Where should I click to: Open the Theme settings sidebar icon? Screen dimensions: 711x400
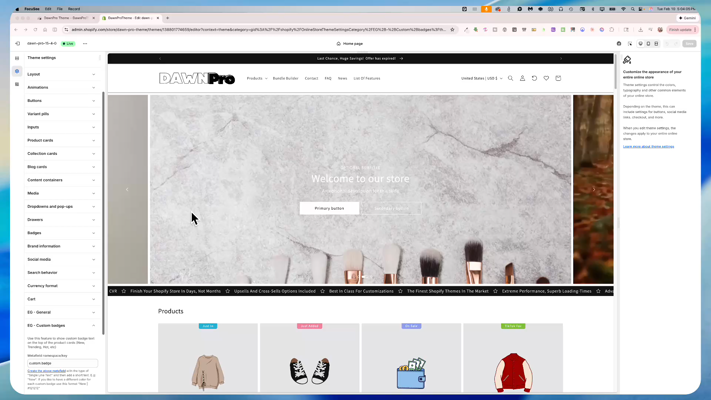pyautogui.click(x=17, y=71)
